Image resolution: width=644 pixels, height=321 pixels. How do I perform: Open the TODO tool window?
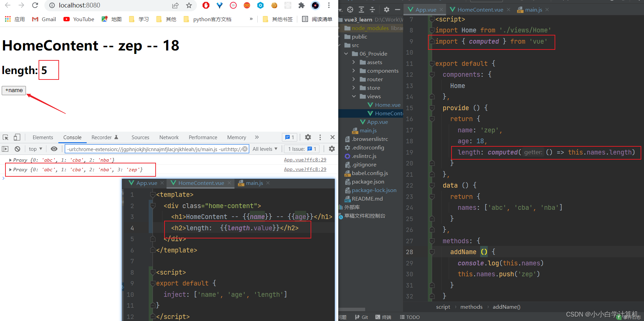[x=410, y=317]
